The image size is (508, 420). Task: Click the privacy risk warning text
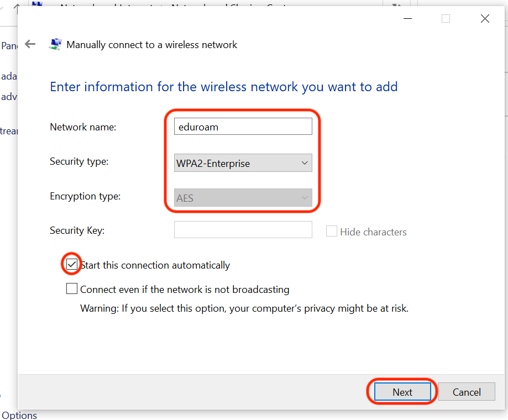pos(244,308)
